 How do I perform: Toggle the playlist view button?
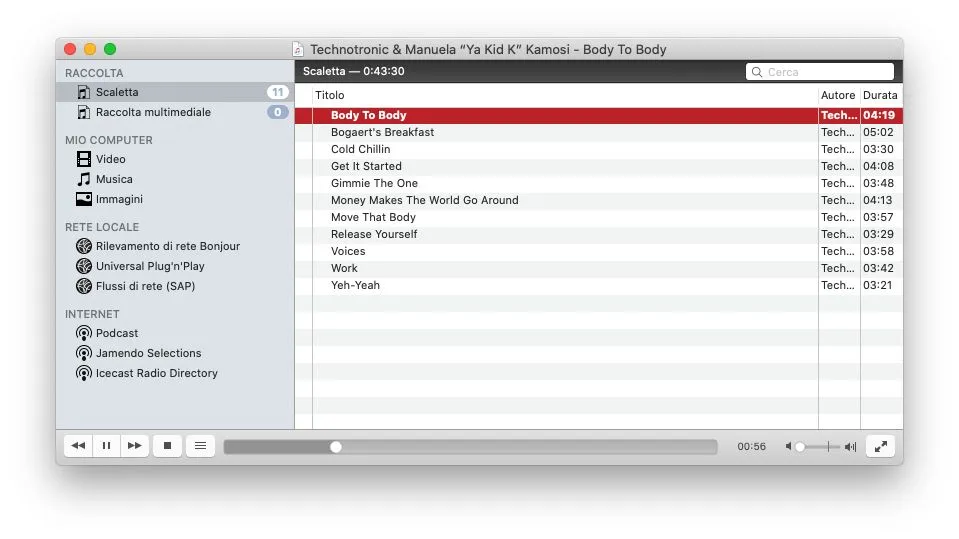pos(200,446)
